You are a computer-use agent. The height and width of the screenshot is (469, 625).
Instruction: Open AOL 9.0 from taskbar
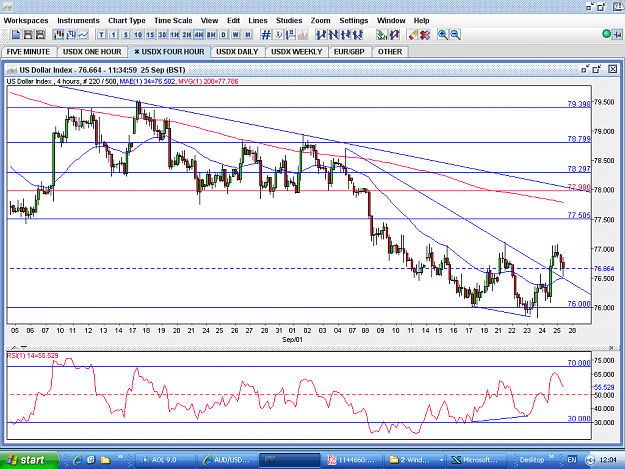(165, 460)
